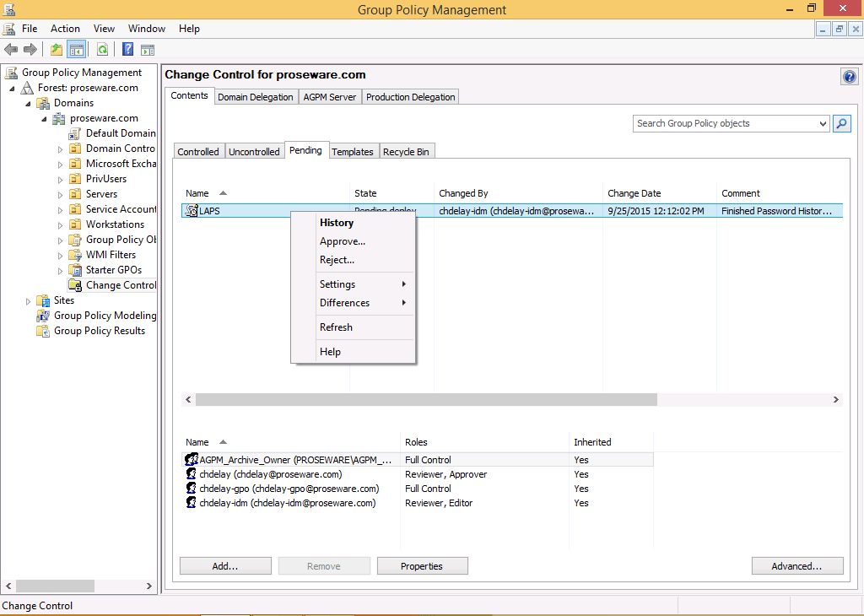
Task: Click the help icon in Change Control header
Action: (849, 77)
